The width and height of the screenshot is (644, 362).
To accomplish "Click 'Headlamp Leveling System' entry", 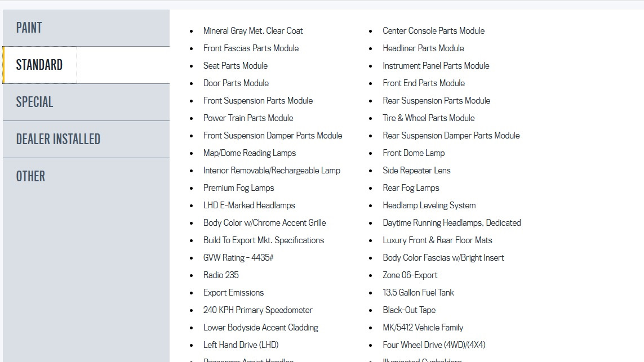I will [429, 205].
